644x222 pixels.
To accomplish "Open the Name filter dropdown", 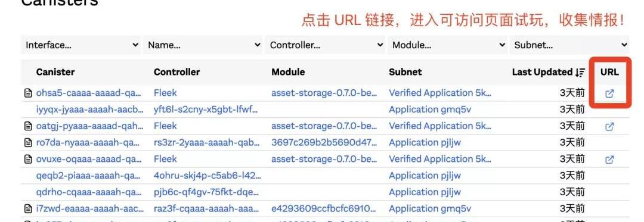I will (203, 45).
